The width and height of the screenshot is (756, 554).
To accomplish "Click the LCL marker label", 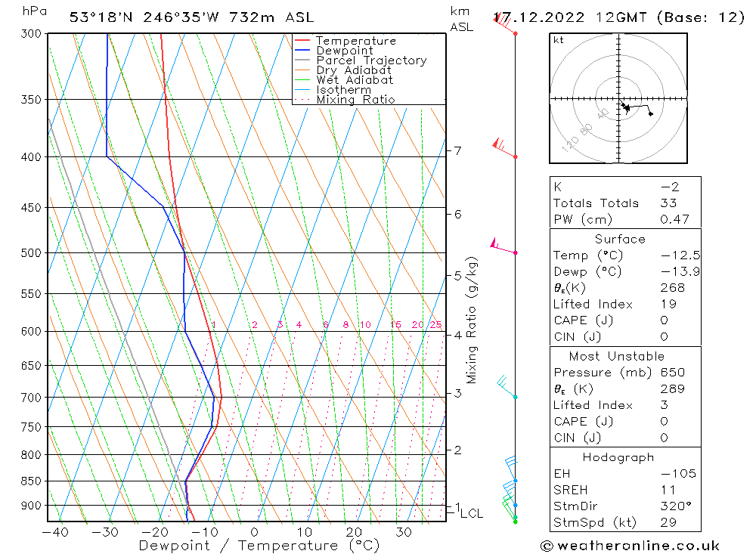I will (x=472, y=513).
